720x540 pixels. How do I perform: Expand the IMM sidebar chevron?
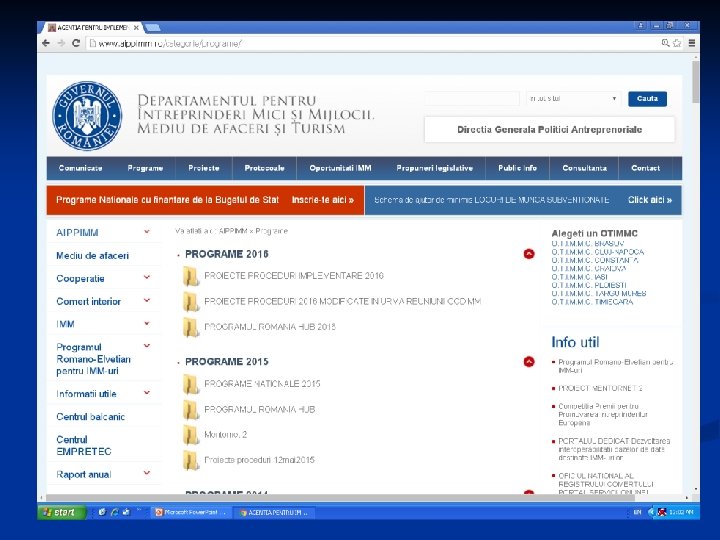click(x=147, y=323)
